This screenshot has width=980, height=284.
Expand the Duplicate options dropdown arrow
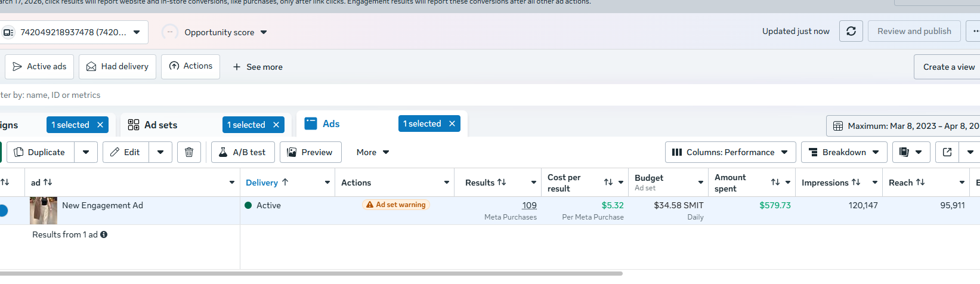tap(86, 152)
